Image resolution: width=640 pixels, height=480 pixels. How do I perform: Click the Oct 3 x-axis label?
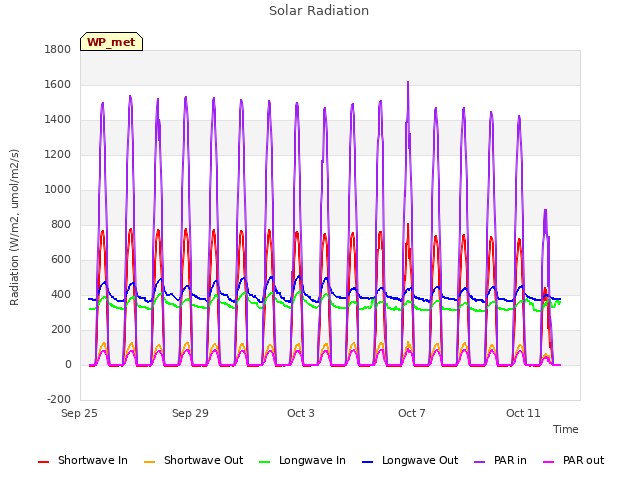click(x=301, y=413)
